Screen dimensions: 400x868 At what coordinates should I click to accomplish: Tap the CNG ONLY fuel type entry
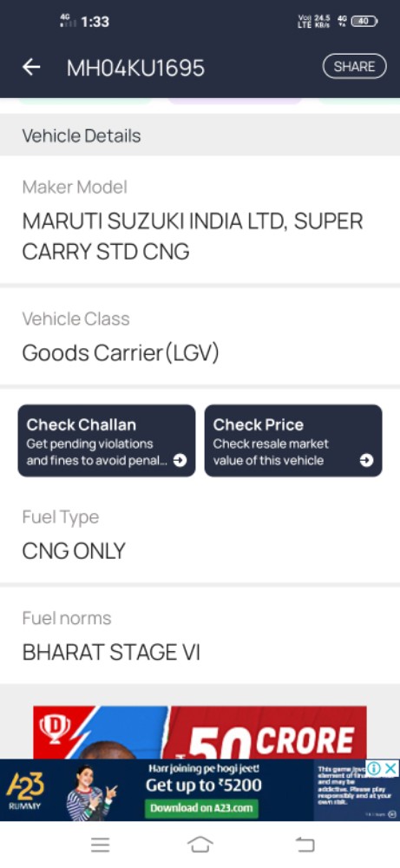pos(74,551)
